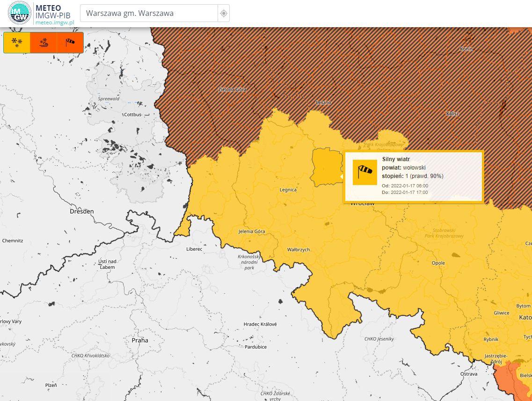Click the Konin map label

[x=466, y=49]
